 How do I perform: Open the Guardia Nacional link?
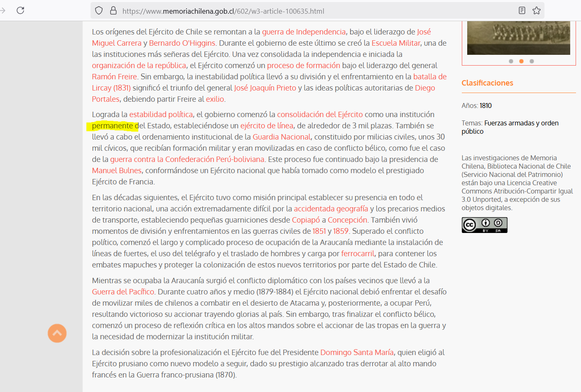[282, 137]
